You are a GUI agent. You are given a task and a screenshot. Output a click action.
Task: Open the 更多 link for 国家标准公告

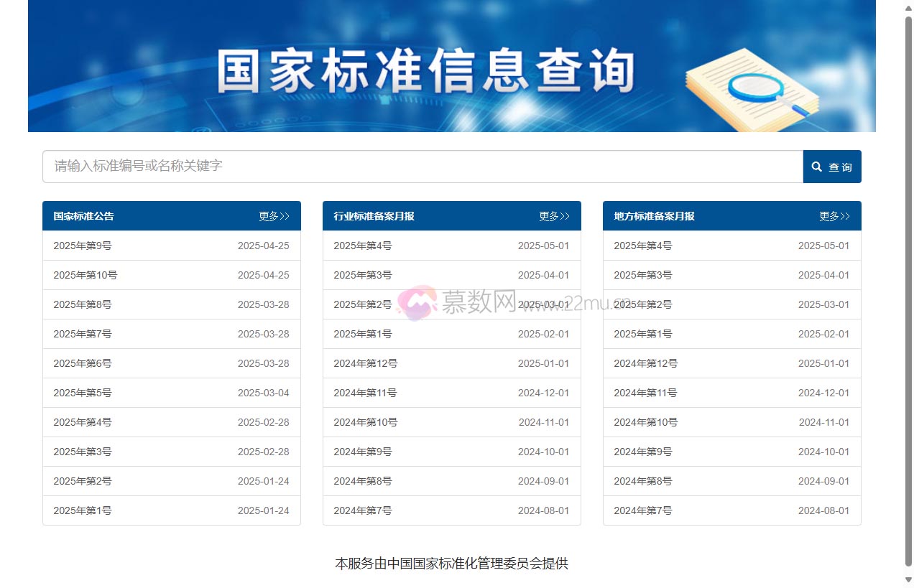click(274, 216)
